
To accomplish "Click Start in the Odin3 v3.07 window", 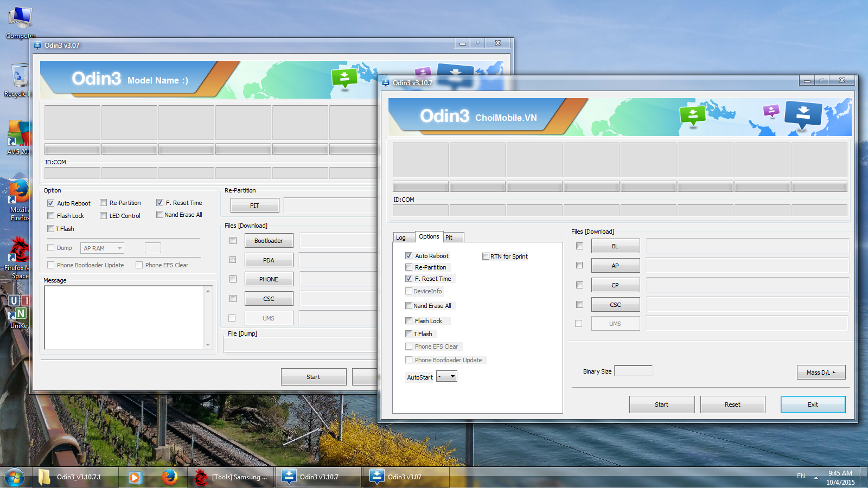I will tap(314, 377).
